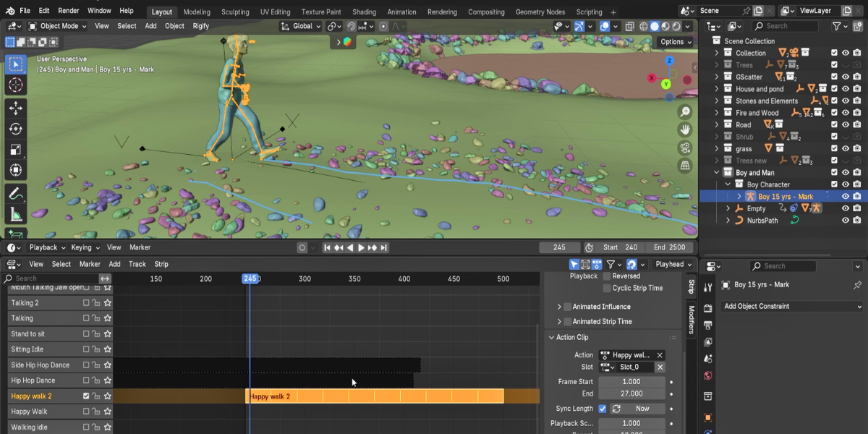The image size is (868, 434).
Task: Enable the Reversed playback checkbox
Action: tap(607, 276)
